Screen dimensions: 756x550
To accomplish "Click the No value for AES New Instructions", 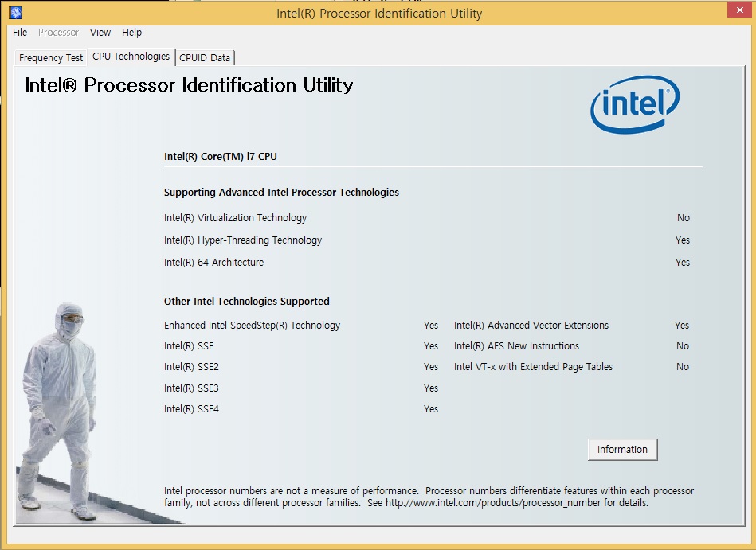I will click(x=683, y=345).
